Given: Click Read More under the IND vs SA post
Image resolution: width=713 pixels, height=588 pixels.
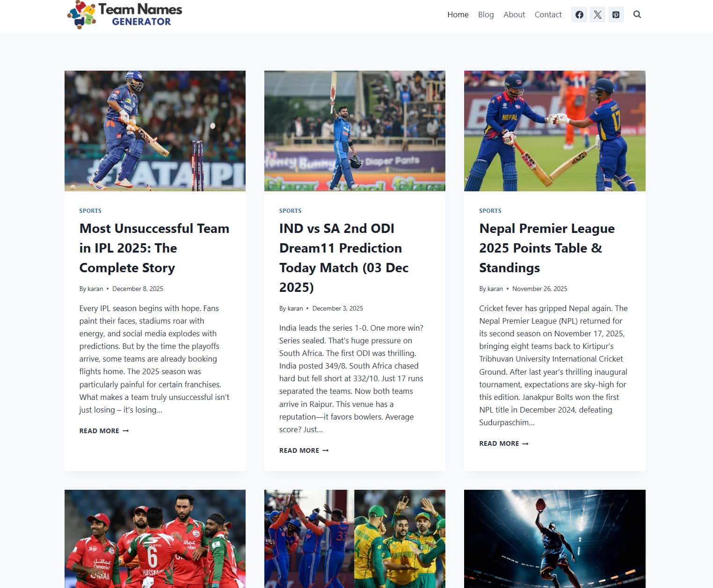Looking at the screenshot, I should pyautogui.click(x=304, y=450).
